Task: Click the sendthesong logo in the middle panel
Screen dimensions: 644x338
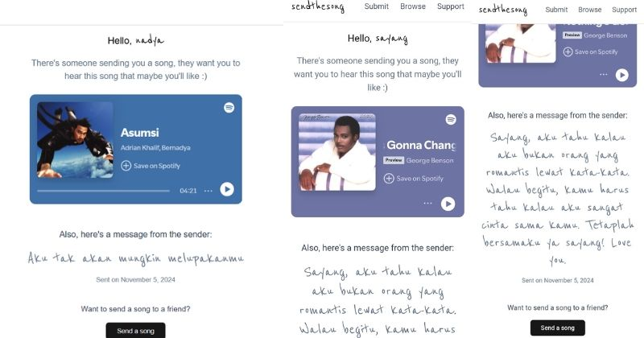Action: point(318,6)
